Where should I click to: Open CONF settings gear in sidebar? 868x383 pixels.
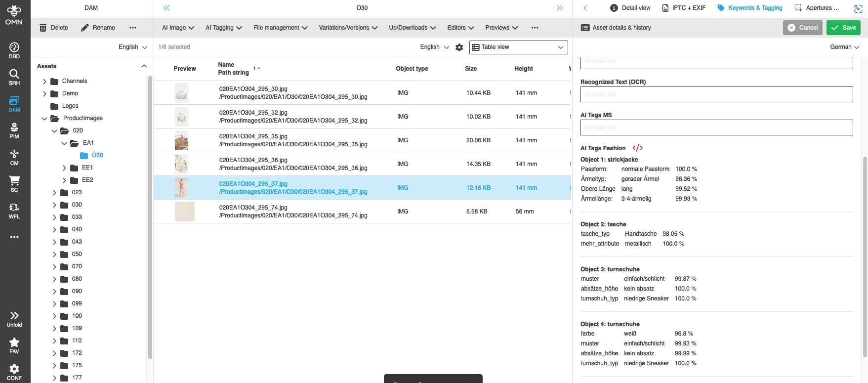pos(14,372)
